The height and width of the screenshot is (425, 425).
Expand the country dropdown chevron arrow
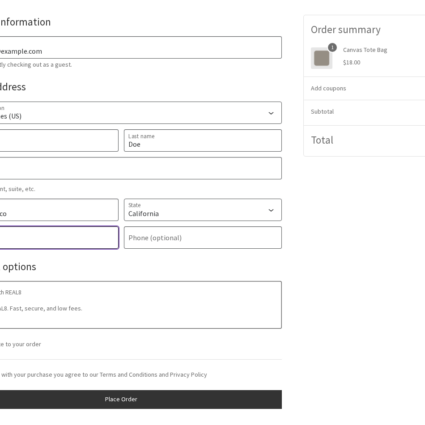tap(271, 113)
